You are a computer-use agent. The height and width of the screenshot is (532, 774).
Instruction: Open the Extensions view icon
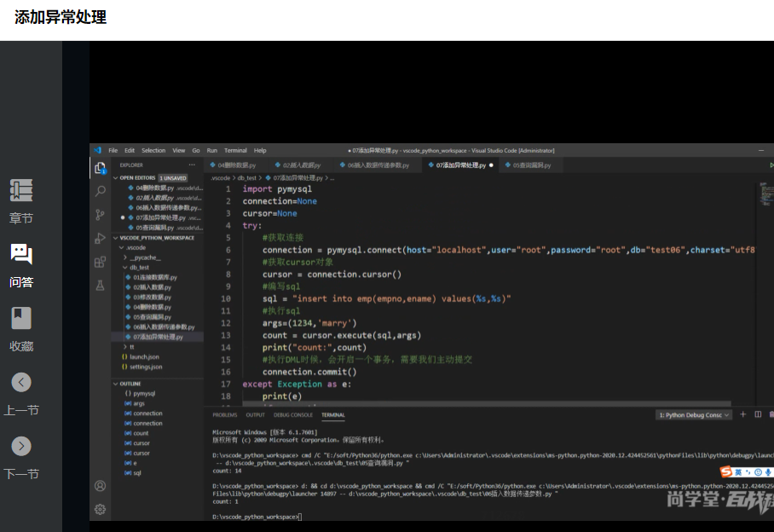[x=101, y=262]
